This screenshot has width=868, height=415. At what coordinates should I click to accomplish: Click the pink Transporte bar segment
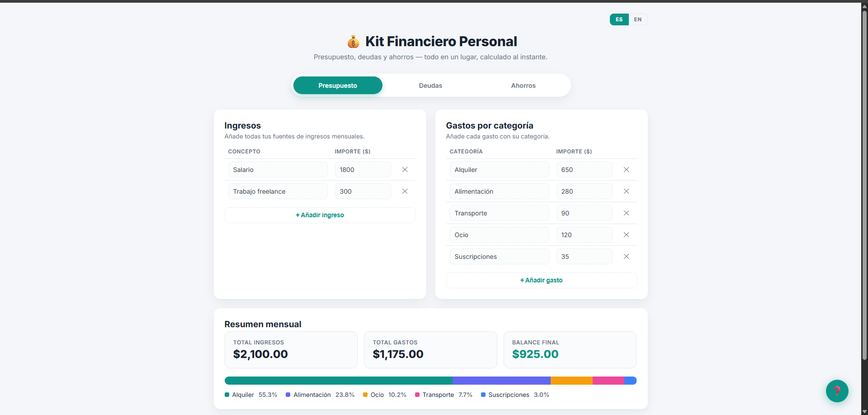(609, 381)
